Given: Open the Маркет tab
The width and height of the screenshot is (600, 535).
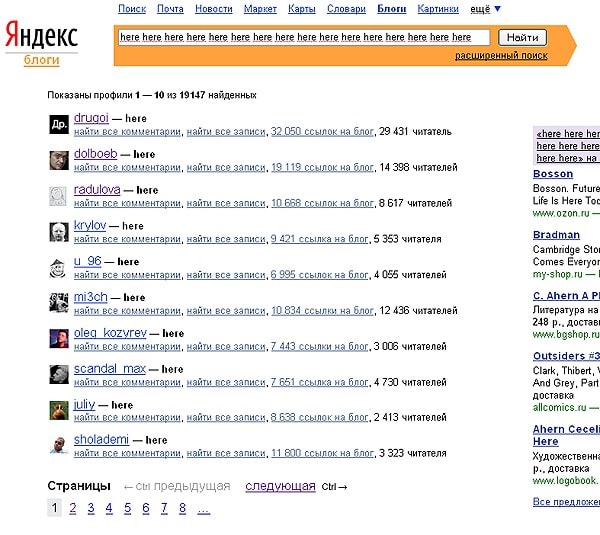Looking at the screenshot, I should coord(260,9).
